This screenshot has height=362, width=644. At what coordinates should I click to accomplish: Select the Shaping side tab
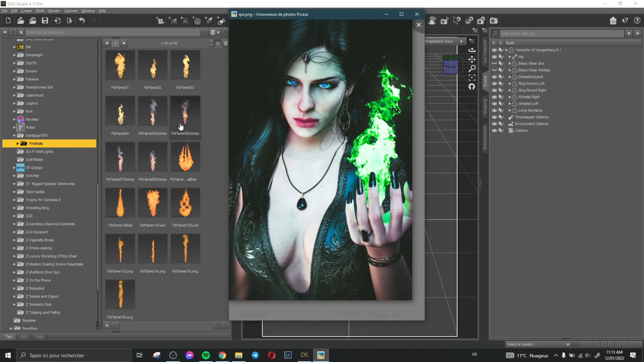pyautogui.click(x=485, y=107)
